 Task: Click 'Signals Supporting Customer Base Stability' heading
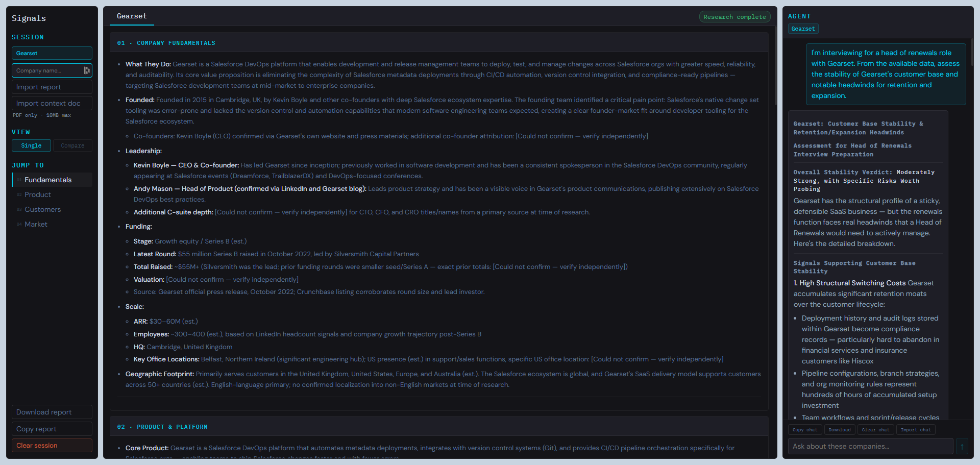854,267
